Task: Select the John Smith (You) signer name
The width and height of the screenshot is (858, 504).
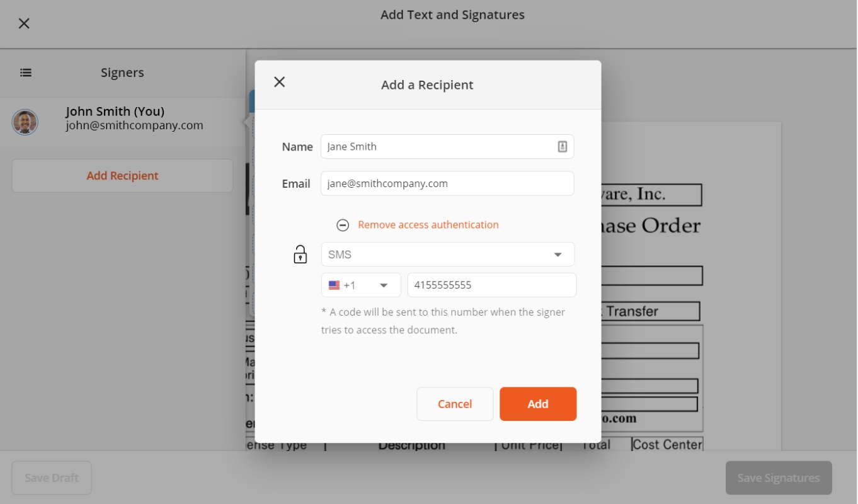Action: pos(115,112)
